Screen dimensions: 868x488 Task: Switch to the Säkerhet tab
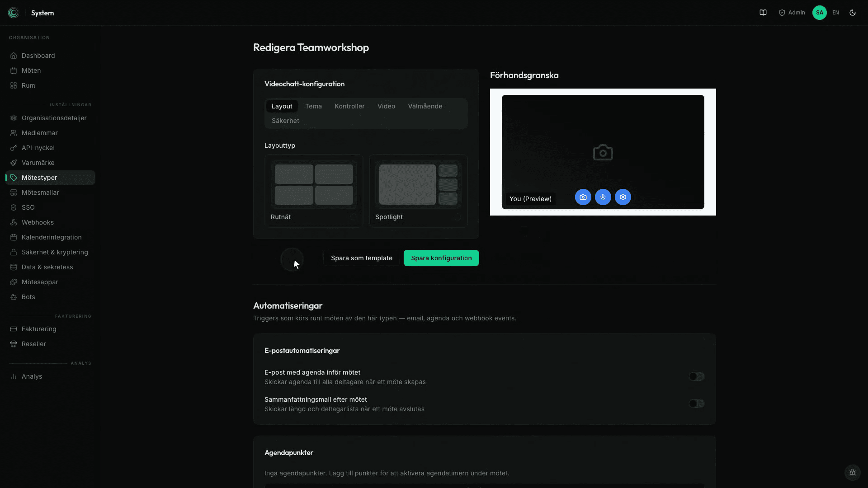pos(285,121)
